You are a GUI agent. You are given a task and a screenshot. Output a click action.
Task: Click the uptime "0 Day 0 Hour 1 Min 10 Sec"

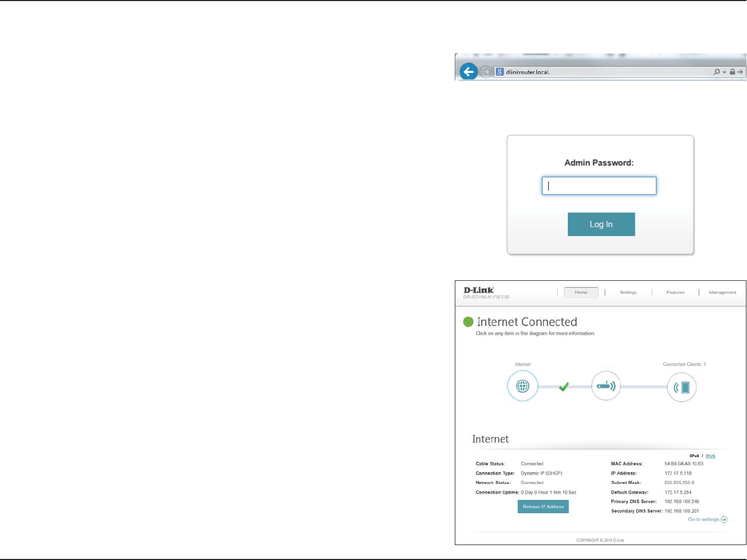point(549,493)
